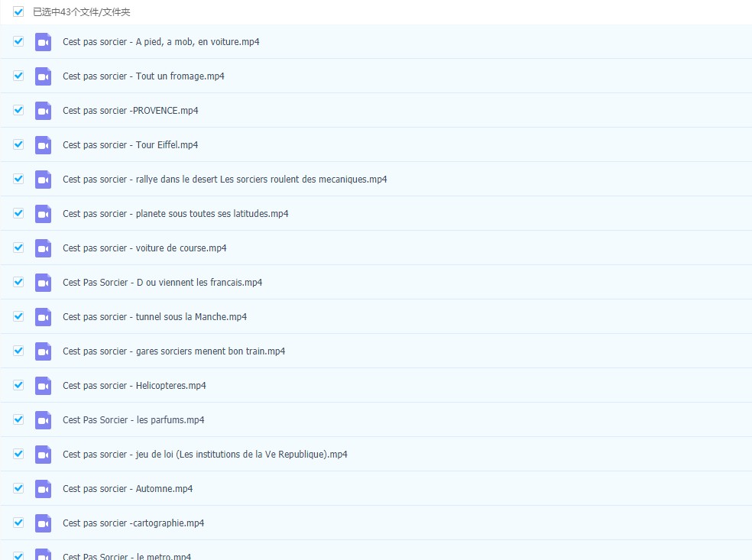Screen dimensions: 752x560
Task: Open rallye dans le desert video file name
Action: [x=225, y=180]
